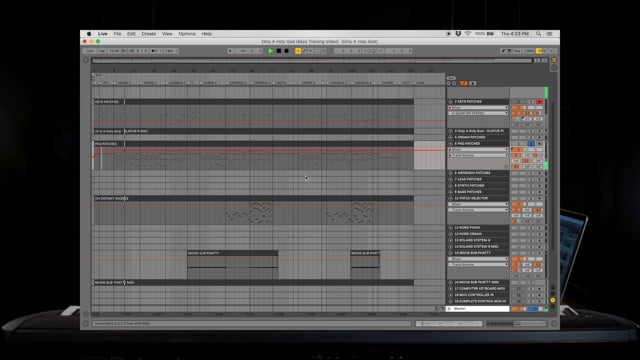Open Spotlight search in the macOS menu bar

pos(538,34)
